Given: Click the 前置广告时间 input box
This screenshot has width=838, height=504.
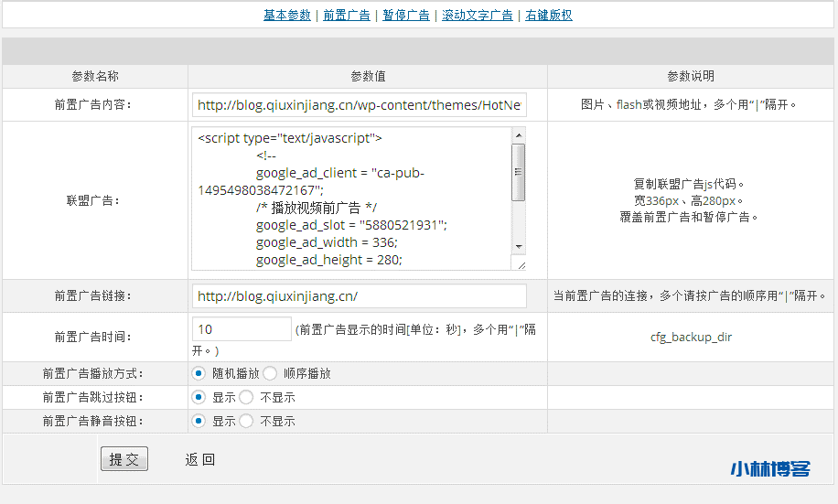Looking at the screenshot, I should click(242, 329).
